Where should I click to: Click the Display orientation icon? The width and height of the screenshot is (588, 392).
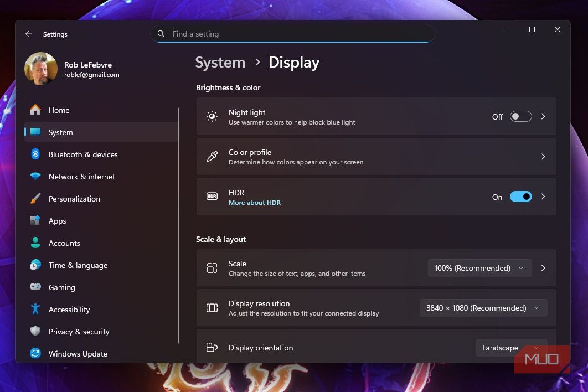(212, 348)
